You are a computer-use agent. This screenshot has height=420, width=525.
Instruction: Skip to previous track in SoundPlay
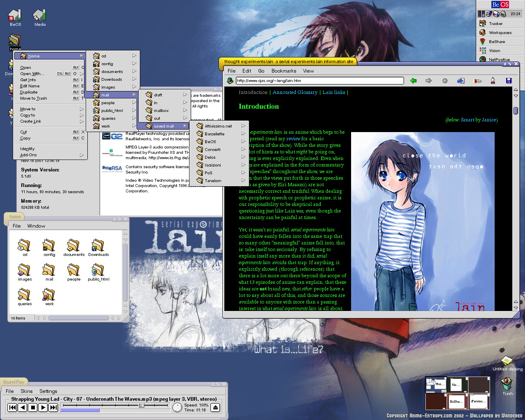click(x=12, y=407)
